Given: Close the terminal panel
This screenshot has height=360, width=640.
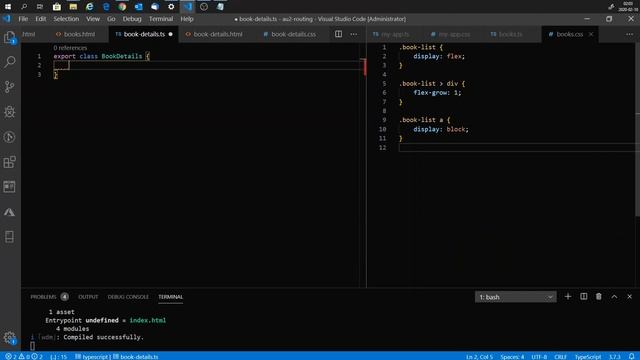Looking at the screenshot, I should coord(629,297).
